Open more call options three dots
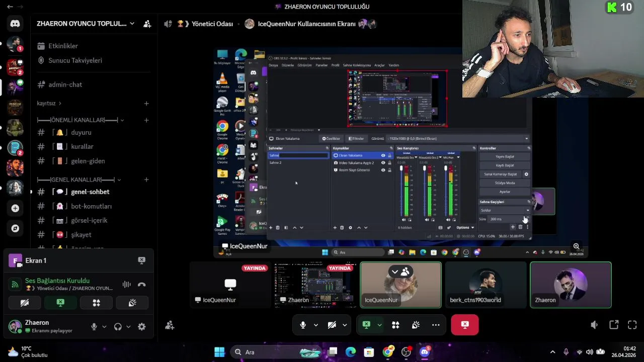This screenshot has height=362, width=644. (x=436, y=325)
